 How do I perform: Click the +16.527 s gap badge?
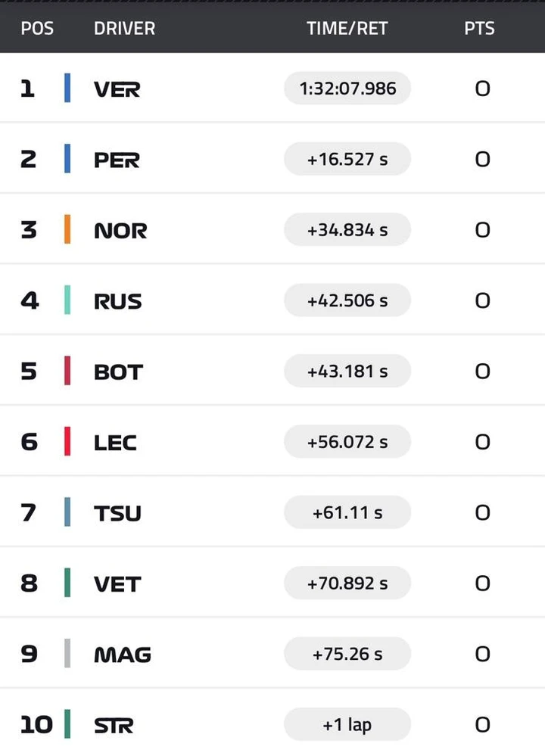pyautogui.click(x=347, y=159)
